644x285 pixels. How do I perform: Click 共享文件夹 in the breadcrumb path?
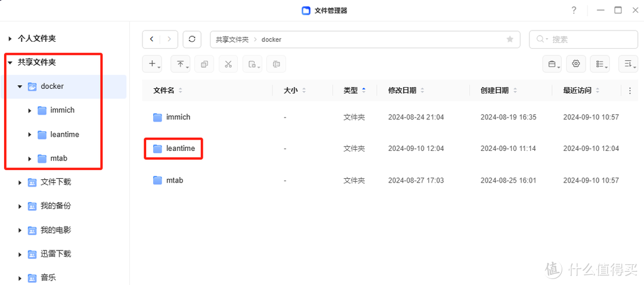coord(233,39)
